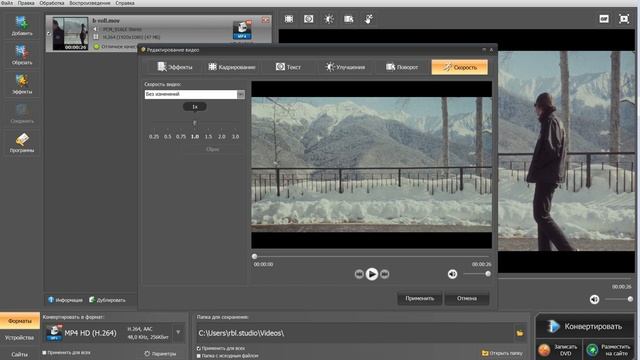Click the Добавить (add video) icon
This screenshot has width=640, height=360.
22,26
